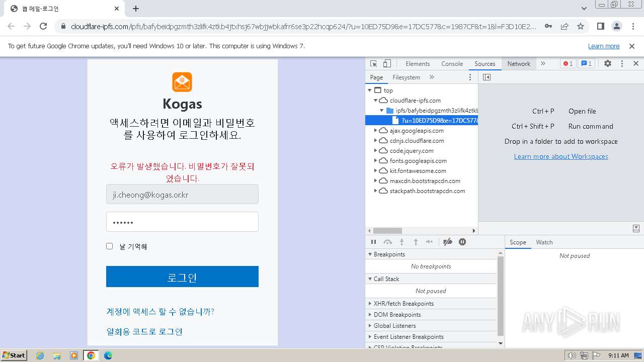Screen dimensions: 644x362
Task: Step into the next function call
Action: pyautogui.click(x=401, y=242)
